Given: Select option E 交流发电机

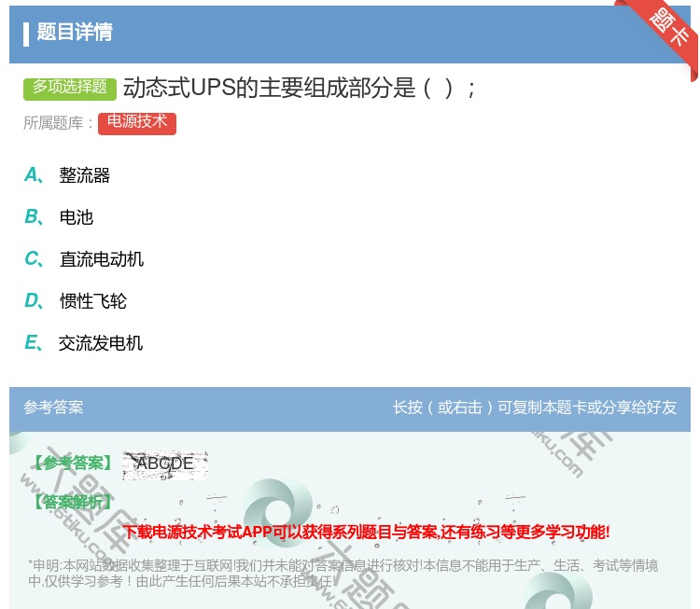Looking at the screenshot, I should 83,342.
